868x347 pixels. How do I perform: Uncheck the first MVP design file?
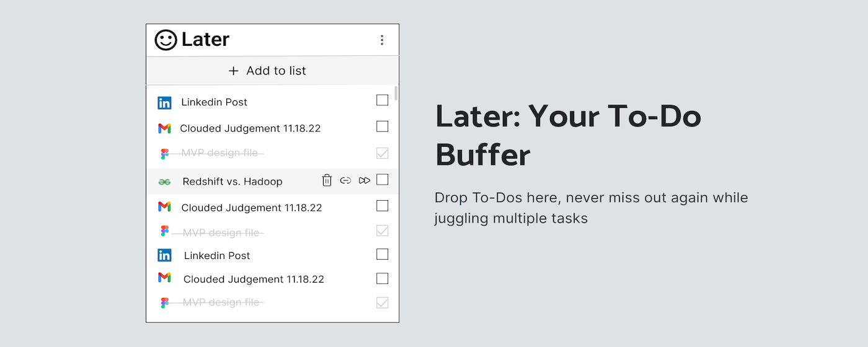(383, 153)
